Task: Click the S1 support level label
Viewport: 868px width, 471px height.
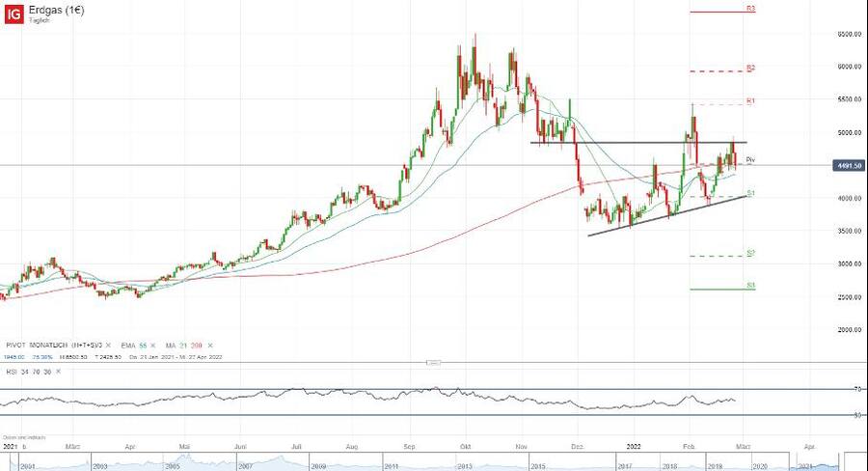Action: (750, 194)
